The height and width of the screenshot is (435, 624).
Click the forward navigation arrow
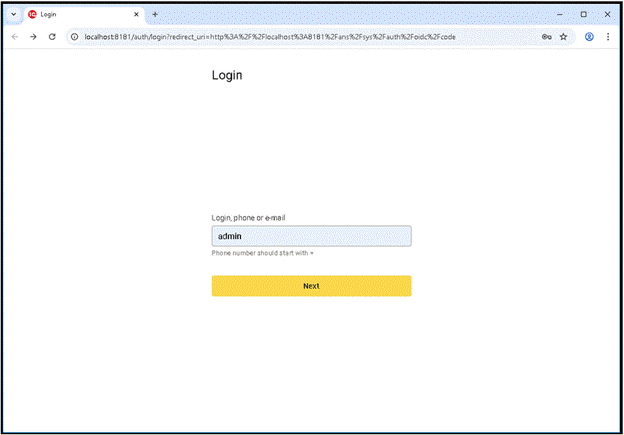coord(33,37)
